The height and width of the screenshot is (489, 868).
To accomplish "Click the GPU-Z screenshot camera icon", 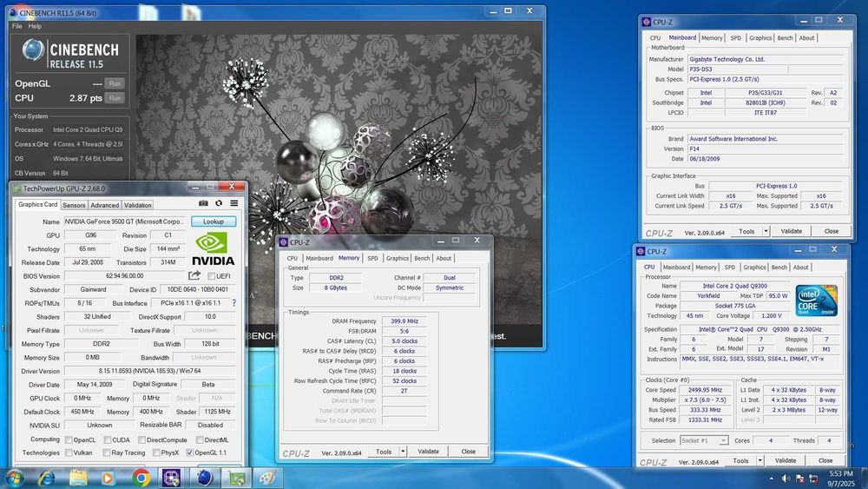I will tap(203, 205).
